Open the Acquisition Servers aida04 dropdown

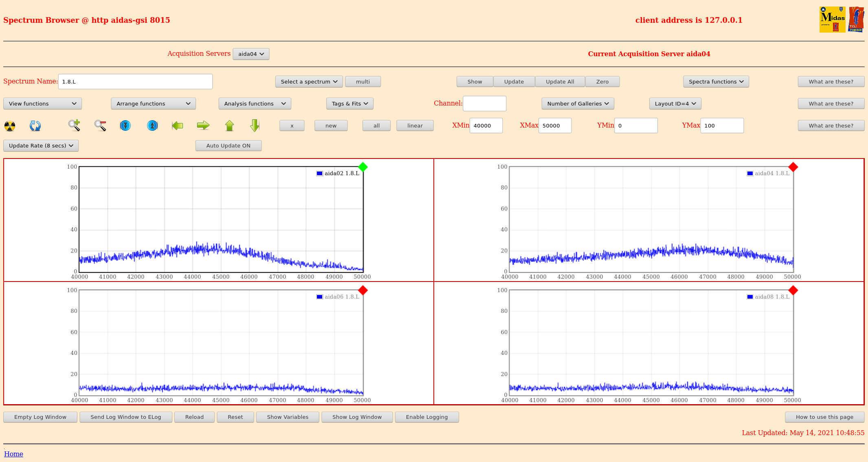tap(251, 54)
